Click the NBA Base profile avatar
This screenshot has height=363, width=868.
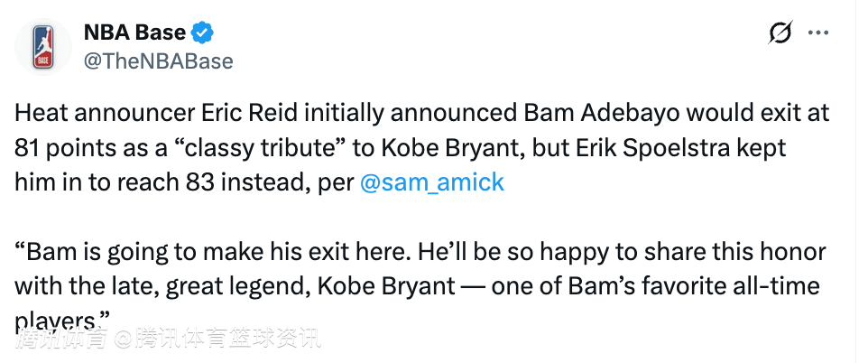tap(43, 47)
